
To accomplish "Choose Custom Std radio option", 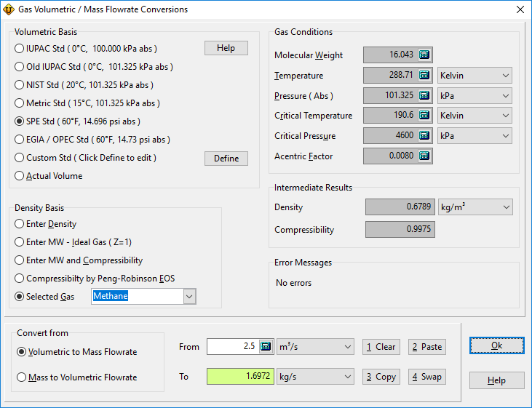I will coord(85,158).
